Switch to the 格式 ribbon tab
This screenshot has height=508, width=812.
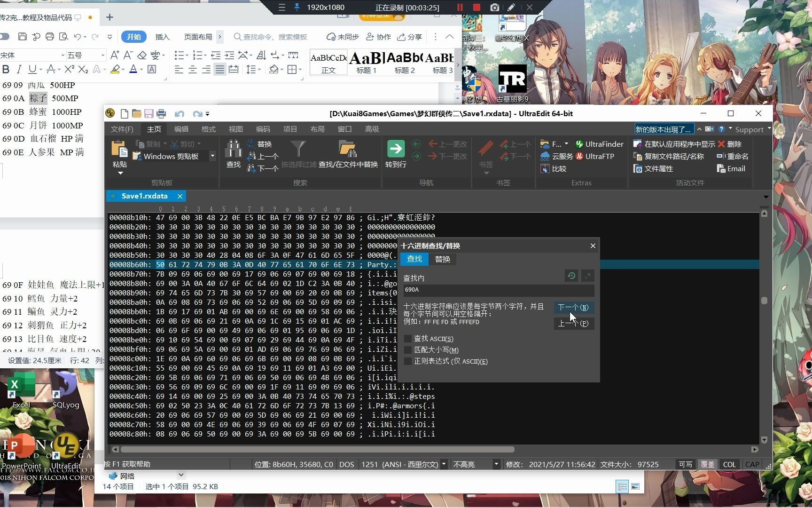point(209,129)
